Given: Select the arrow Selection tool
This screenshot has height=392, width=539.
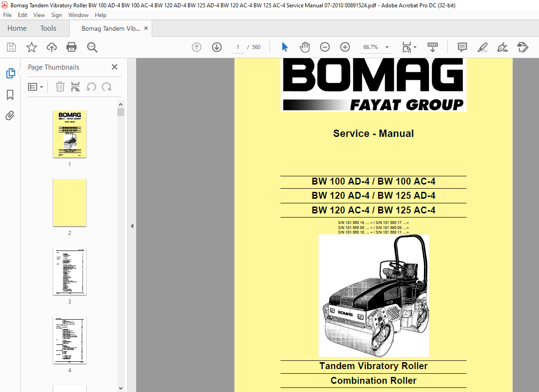Looking at the screenshot, I should (x=285, y=47).
